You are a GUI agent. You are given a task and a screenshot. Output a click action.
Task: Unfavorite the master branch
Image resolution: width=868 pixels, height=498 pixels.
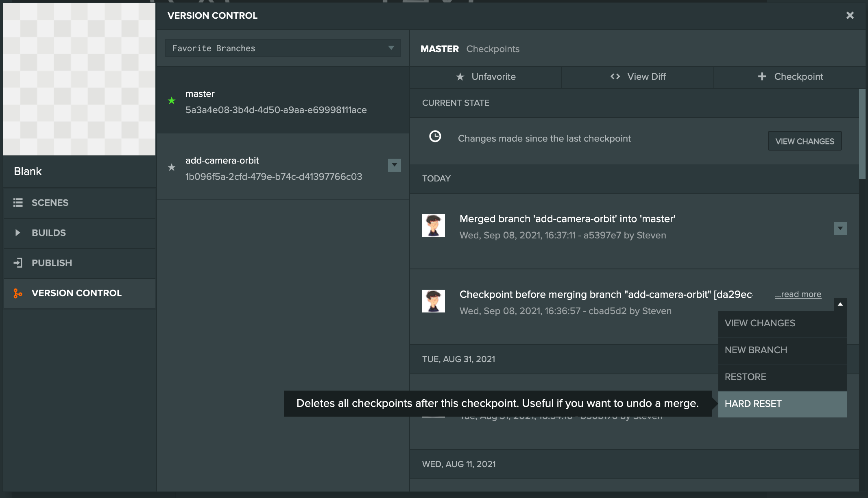[x=486, y=76]
